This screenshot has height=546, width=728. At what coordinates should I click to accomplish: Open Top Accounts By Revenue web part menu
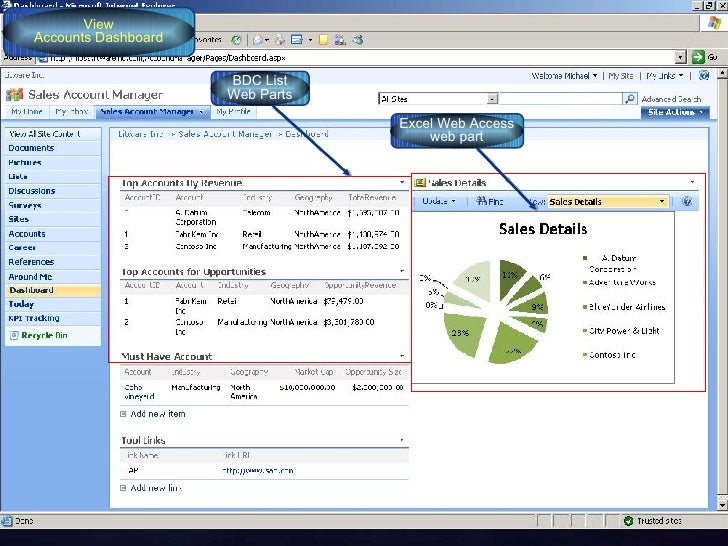click(x=402, y=182)
